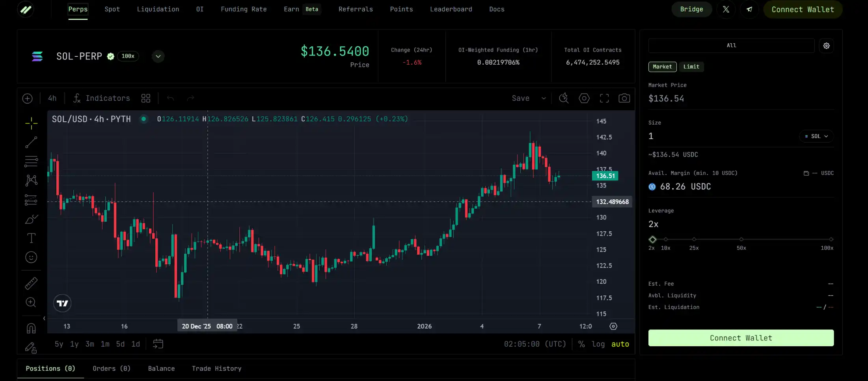868x381 pixels.
Task: Expand the Save layout dropdown
Action: pyautogui.click(x=544, y=98)
